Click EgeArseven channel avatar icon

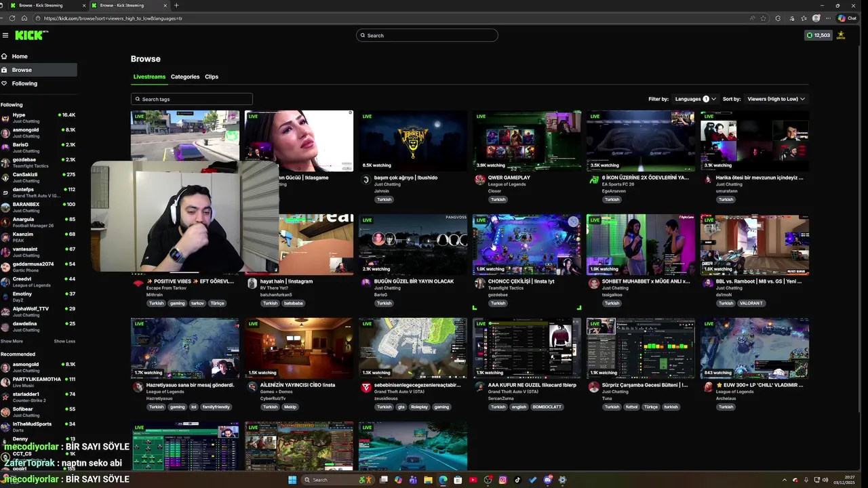(594, 180)
